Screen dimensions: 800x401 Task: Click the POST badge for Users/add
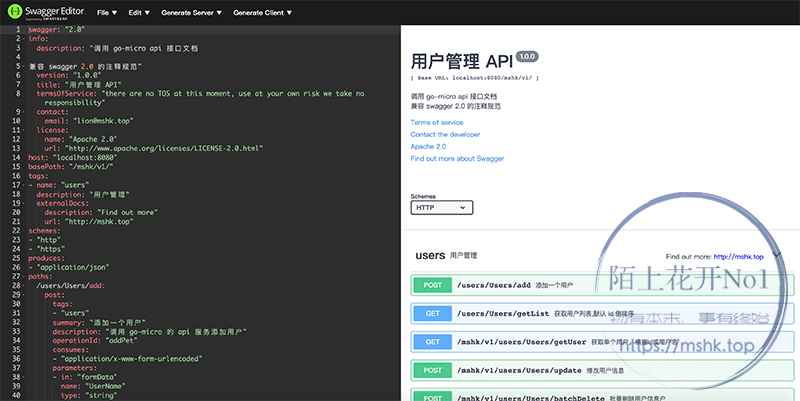click(433, 285)
